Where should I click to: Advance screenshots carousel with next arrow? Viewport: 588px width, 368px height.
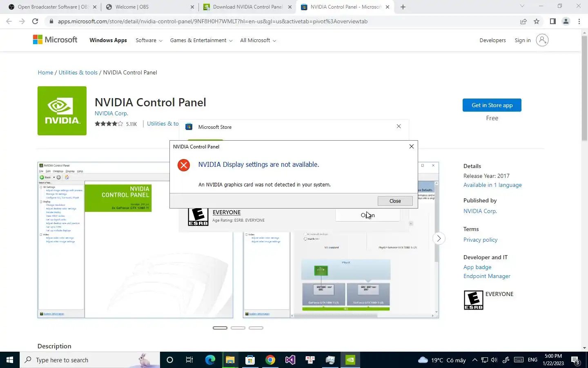(x=439, y=238)
